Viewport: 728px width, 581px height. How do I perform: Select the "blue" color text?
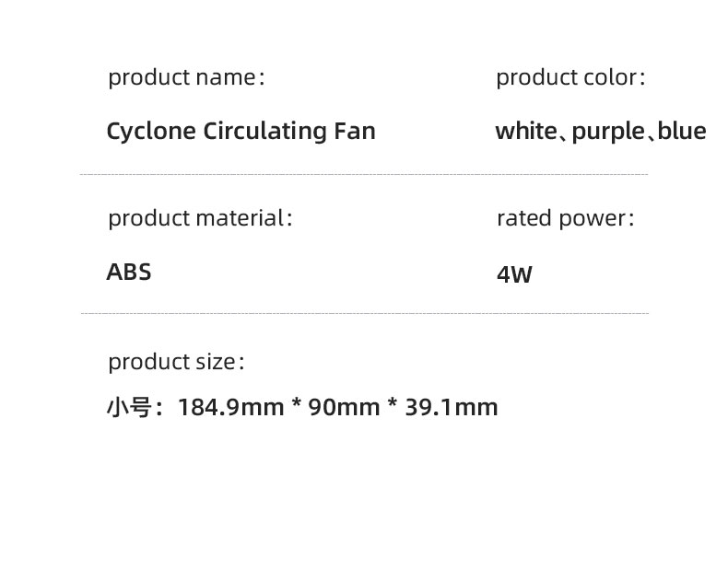(682, 132)
